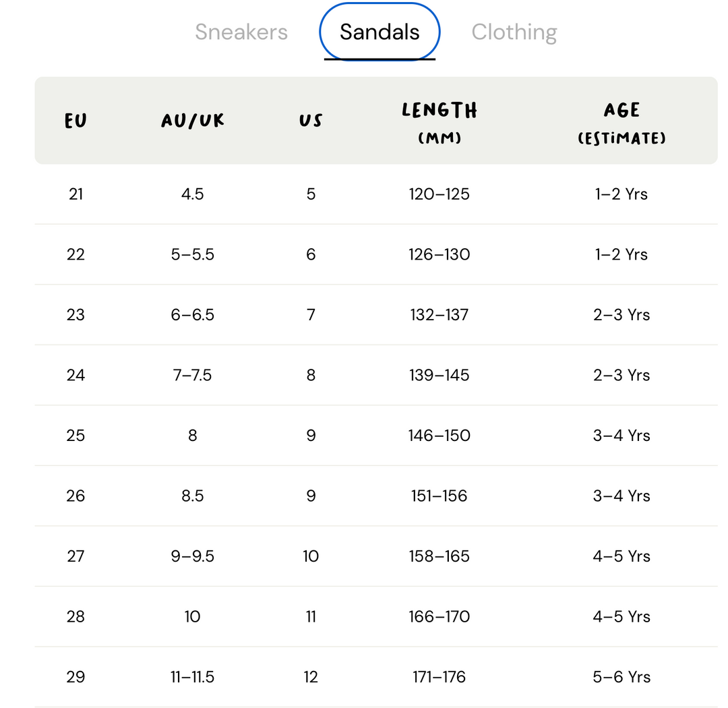
Task: Open the Clothing tab
Action: tap(514, 32)
